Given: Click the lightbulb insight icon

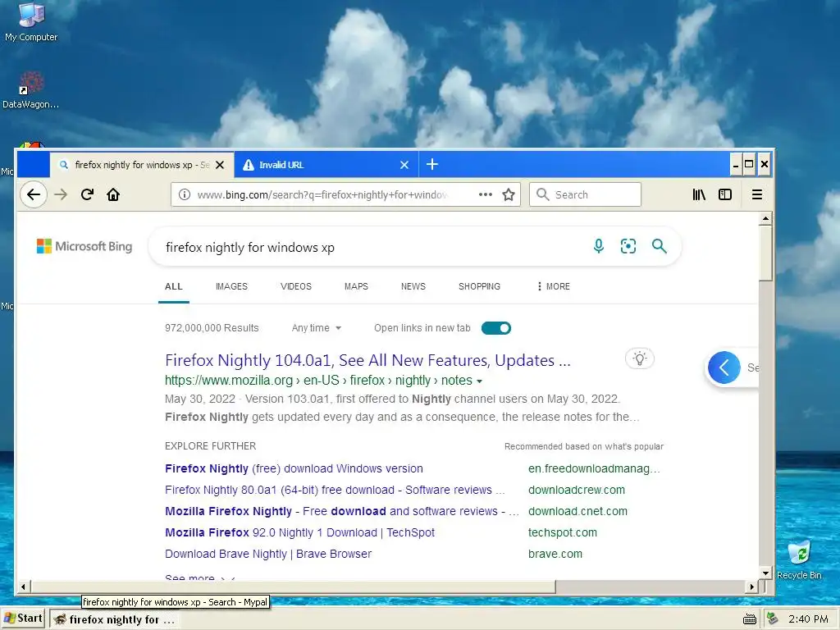Looking at the screenshot, I should click(x=640, y=358).
